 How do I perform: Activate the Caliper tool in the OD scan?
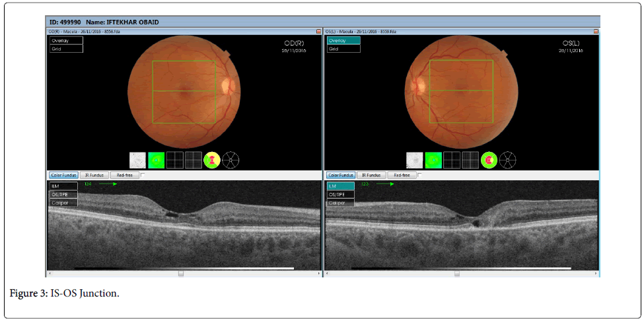(63, 203)
